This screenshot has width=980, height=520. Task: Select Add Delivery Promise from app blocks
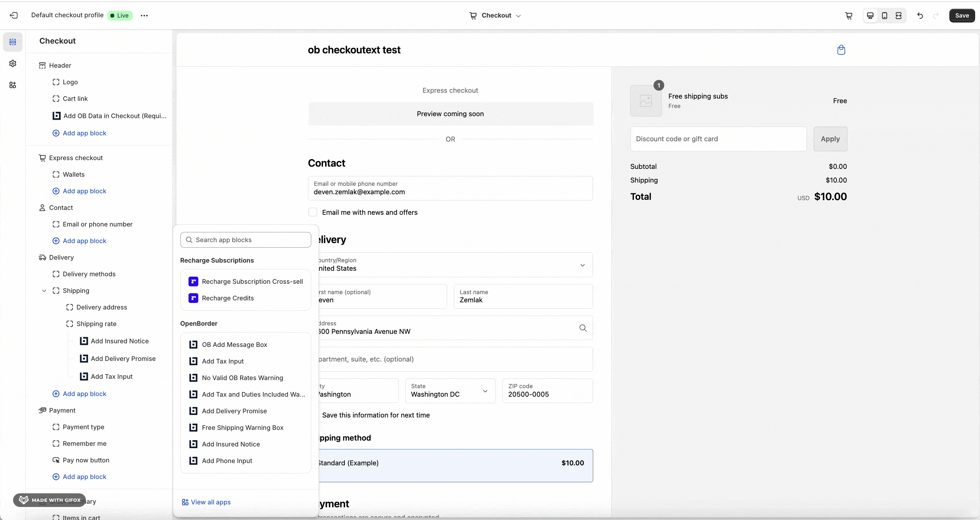(234, 411)
